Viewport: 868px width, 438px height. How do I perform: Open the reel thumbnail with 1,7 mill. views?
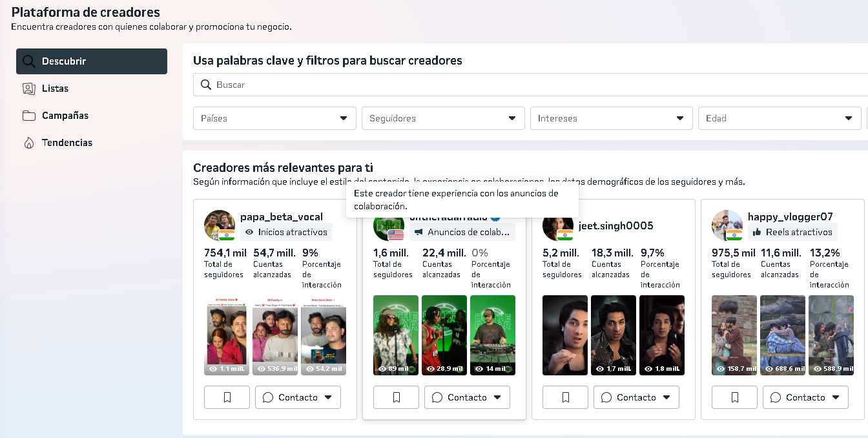[613, 335]
